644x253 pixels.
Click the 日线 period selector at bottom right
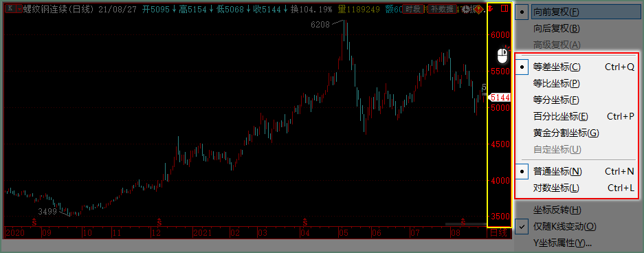499,233
